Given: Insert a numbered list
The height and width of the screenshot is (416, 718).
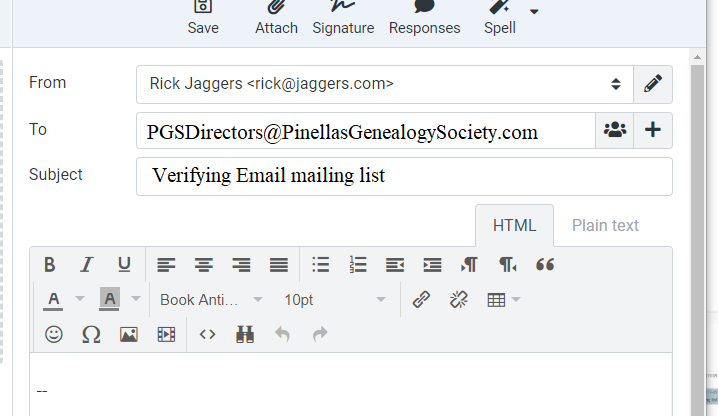Looking at the screenshot, I should click(x=358, y=265).
